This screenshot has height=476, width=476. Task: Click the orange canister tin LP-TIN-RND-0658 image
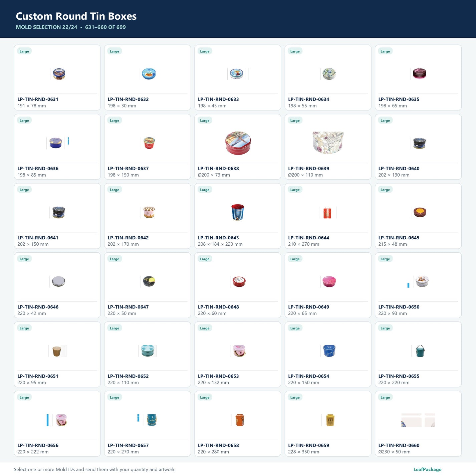(x=239, y=420)
